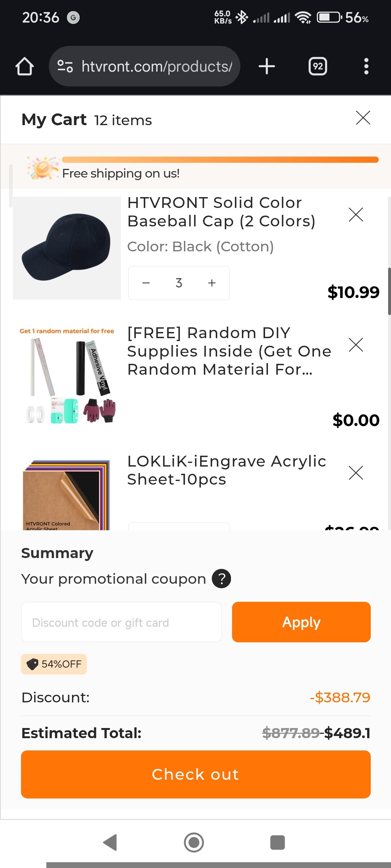The width and height of the screenshot is (391, 868).
Task: Tap the Check out button
Action: [195, 774]
